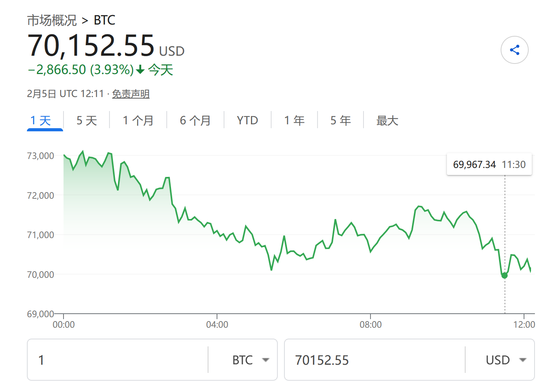Viewport: 547px width, 392px height.
Task: Click the 04:00 time axis label
Action: (x=217, y=325)
